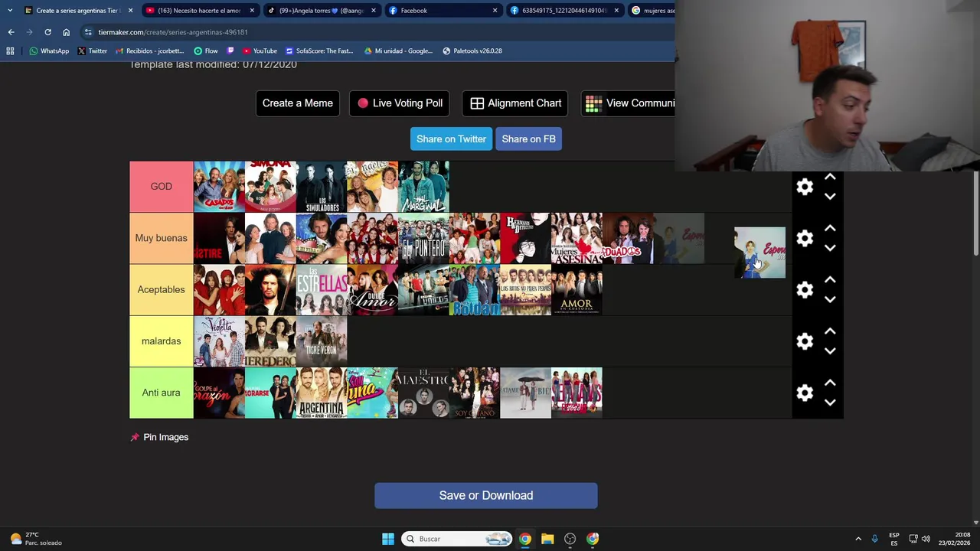
Task: Reload the tiermaker page
Action: [47, 32]
